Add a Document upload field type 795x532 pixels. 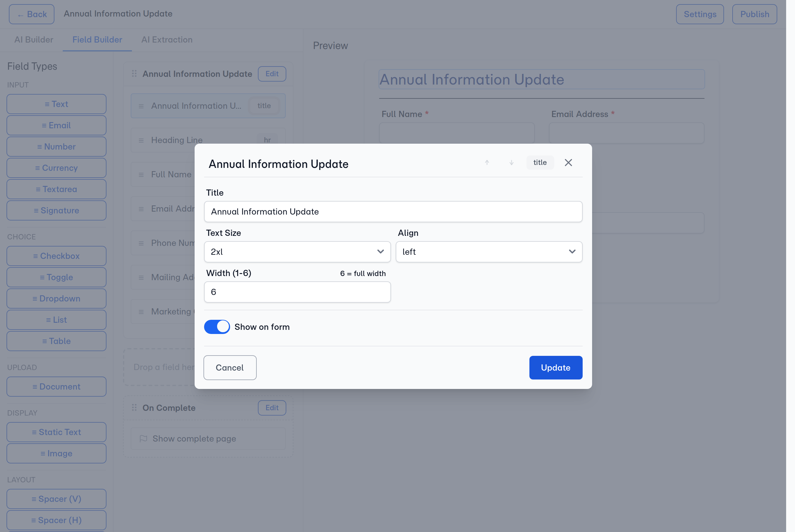(x=56, y=387)
